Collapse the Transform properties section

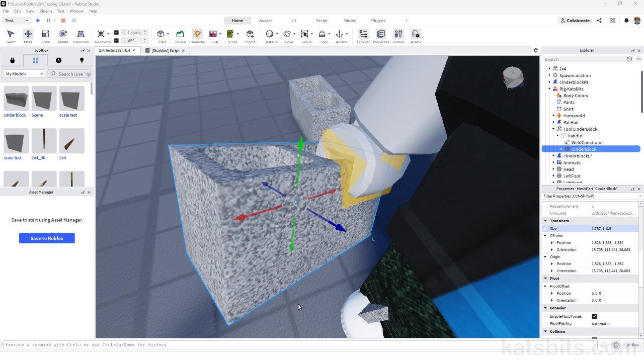click(x=545, y=221)
